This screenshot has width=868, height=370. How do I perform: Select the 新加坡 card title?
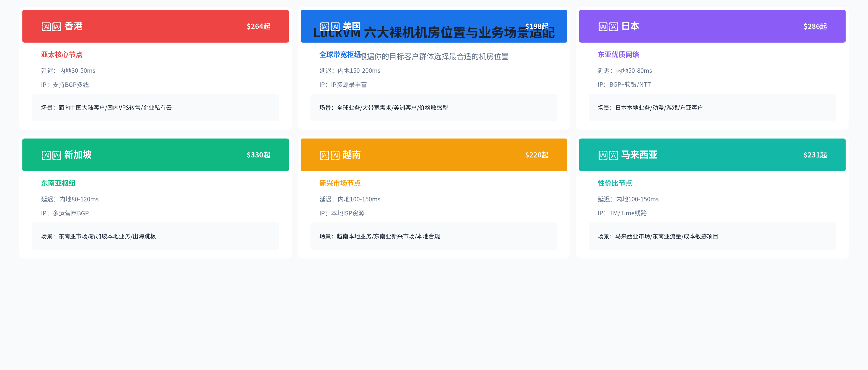[x=78, y=155]
